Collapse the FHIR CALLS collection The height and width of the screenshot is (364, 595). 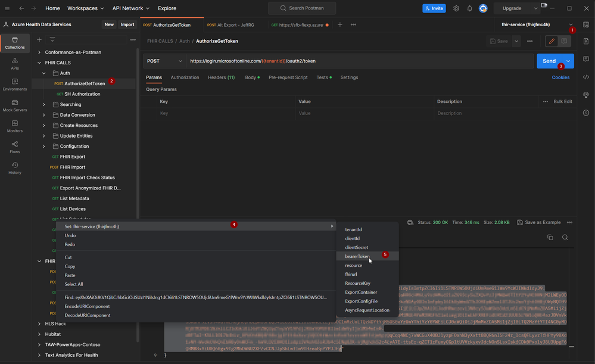pyautogui.click(x=39, y=63)
